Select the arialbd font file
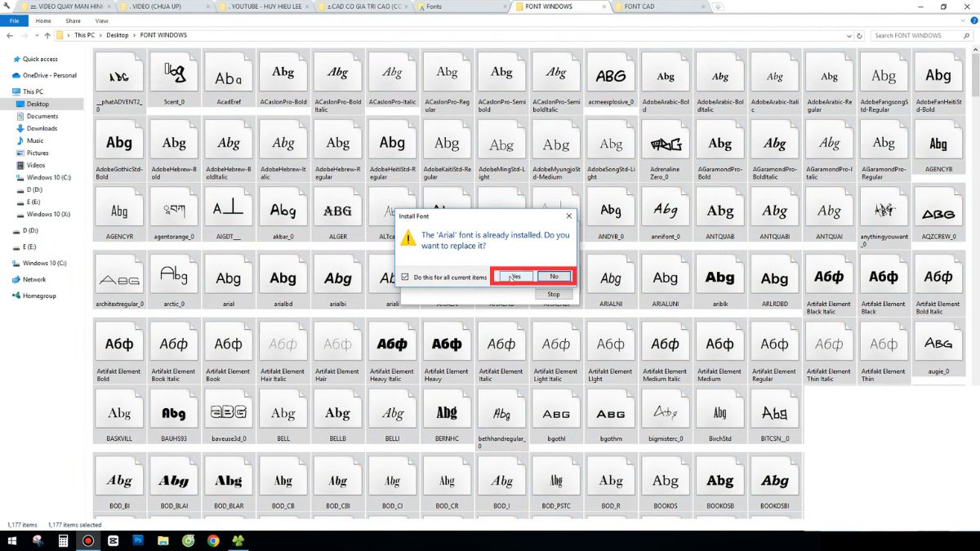Viewport: 980px width, 551px height. 283,282
